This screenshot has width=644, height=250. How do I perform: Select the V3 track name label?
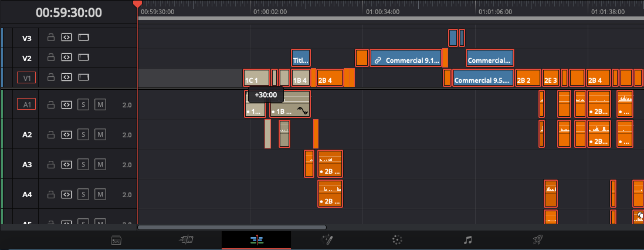click(x=27, y=38)
